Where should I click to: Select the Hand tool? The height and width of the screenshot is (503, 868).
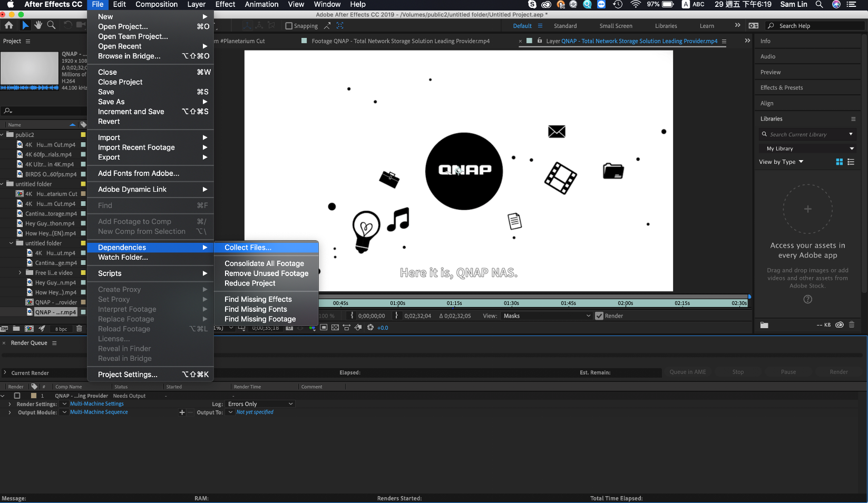pyautogui.click(x=38, y=25)
